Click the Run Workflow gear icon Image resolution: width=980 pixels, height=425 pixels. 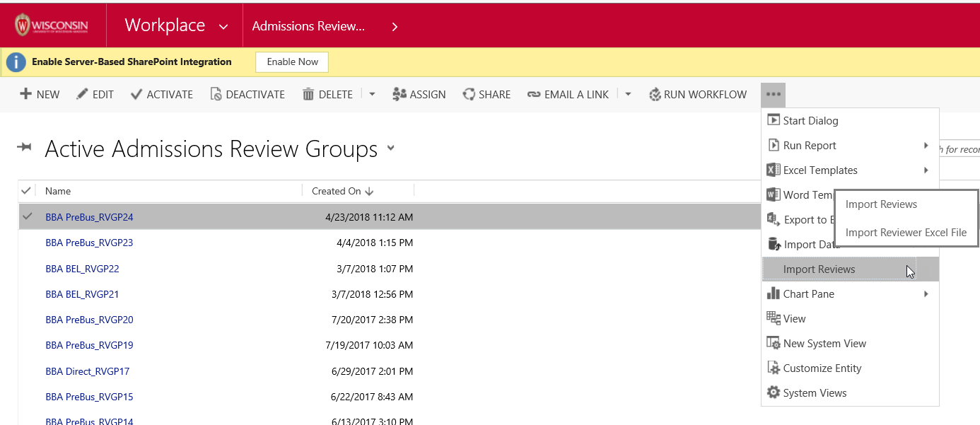click(655, 94)
